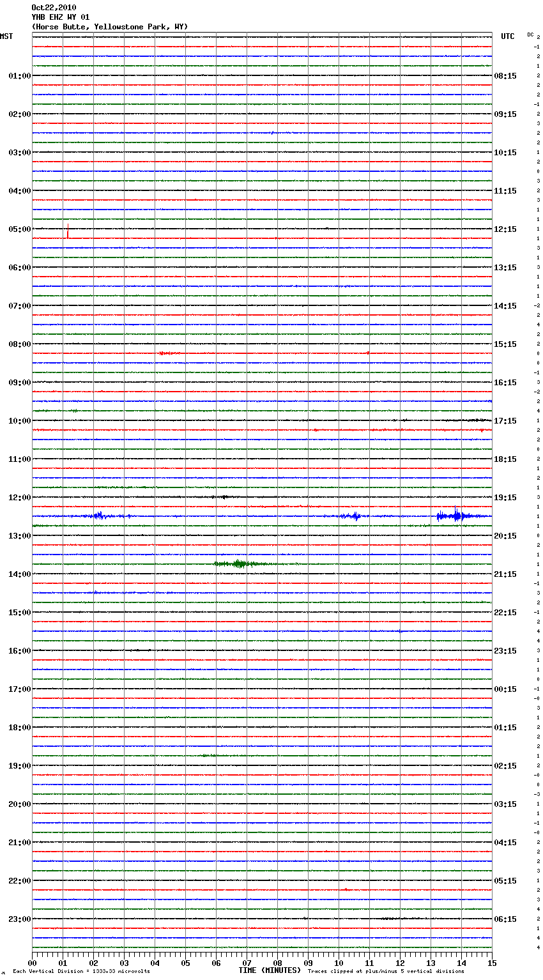Select the 08:00 MST time label
Viewport: 543px width, 980px height.
20,344
